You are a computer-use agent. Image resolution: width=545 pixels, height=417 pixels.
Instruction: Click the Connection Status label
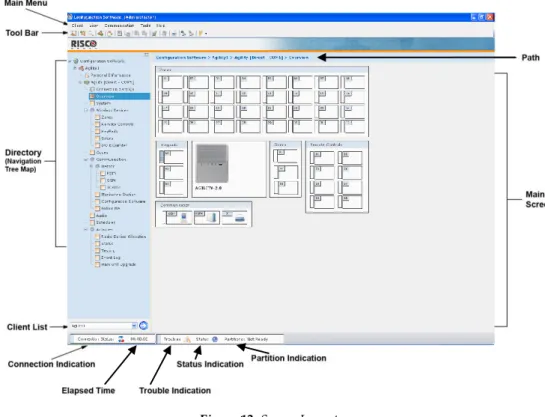click(x=96, y=339)
